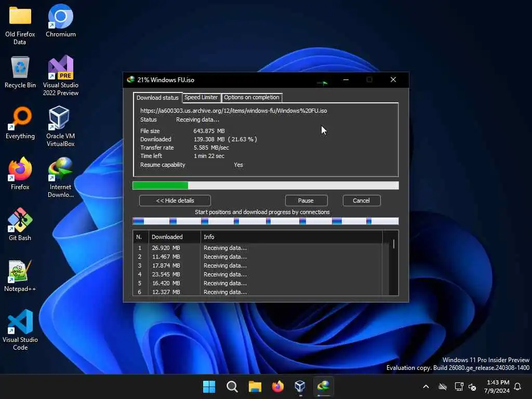The image size is (532, 399).
Task: Select connection row 4 with 23.545 MB
Action: pos(258,274)
